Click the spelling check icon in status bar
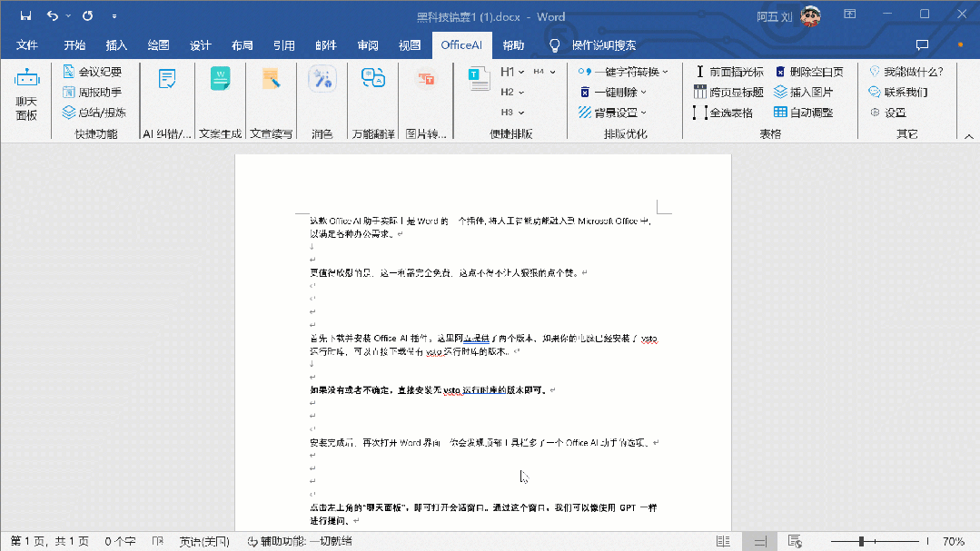 [157, 542]
